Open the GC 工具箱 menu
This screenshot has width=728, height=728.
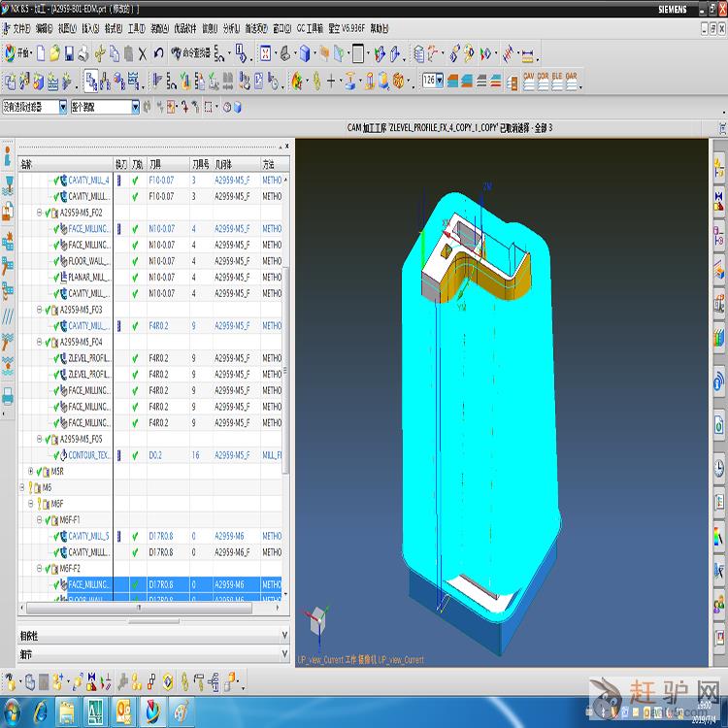310,29
